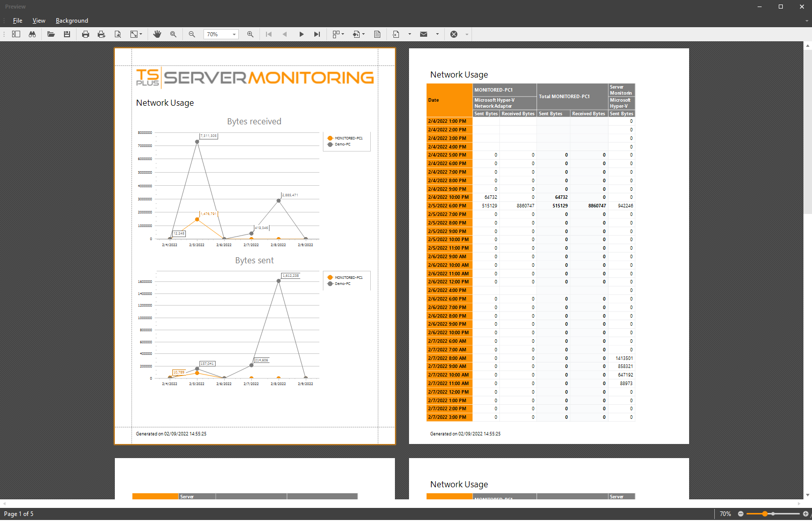Activate the hand pan tool
Screen dimensions: 812x521
157,34
